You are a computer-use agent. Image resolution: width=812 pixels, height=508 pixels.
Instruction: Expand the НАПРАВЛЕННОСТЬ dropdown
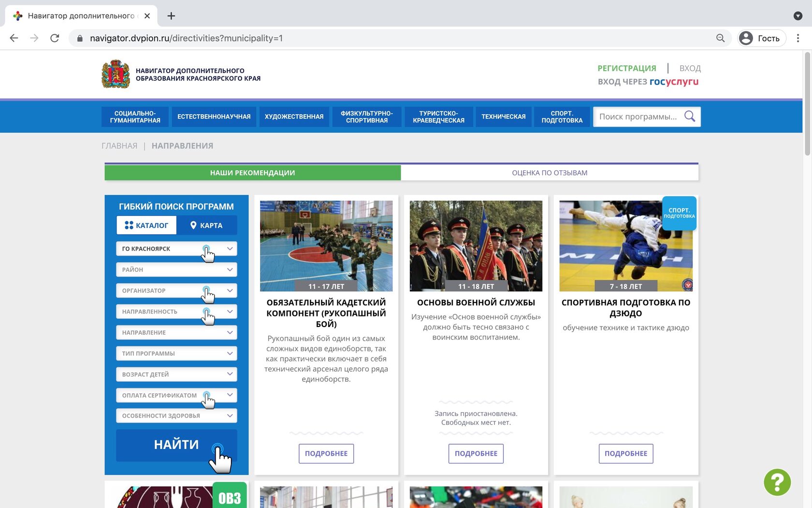pyautogui.click(x=176, y=312)
